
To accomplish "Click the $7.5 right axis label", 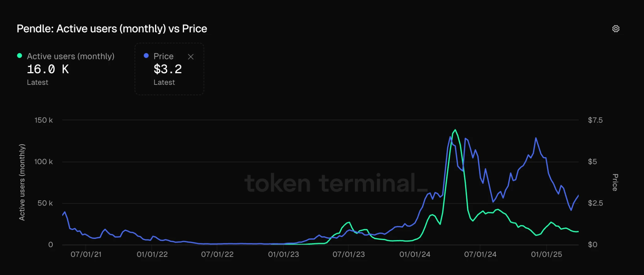I will point(595,120).
